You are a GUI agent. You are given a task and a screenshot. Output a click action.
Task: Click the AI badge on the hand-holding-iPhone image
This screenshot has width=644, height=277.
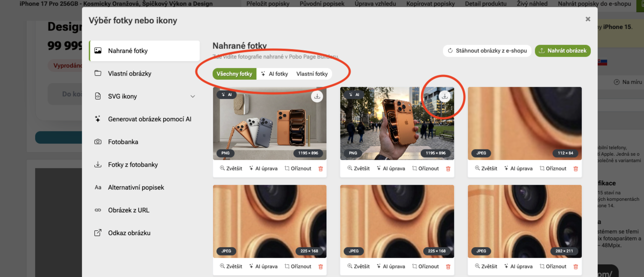354,95
